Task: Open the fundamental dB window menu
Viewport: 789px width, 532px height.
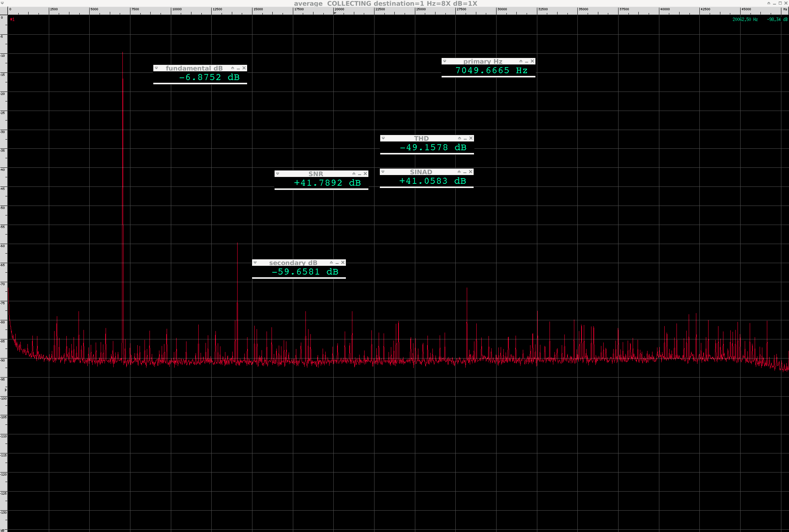Action: point(156,68)
